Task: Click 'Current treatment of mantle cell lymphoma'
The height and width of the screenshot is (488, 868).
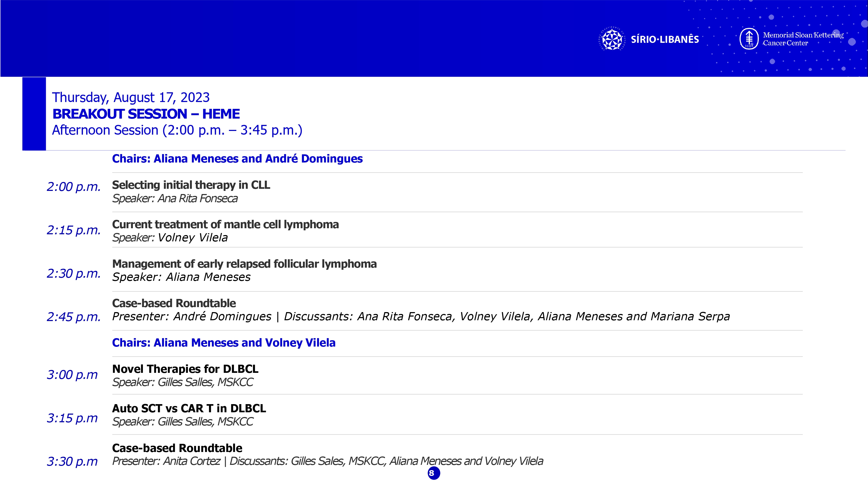Action: coord(226,224)
